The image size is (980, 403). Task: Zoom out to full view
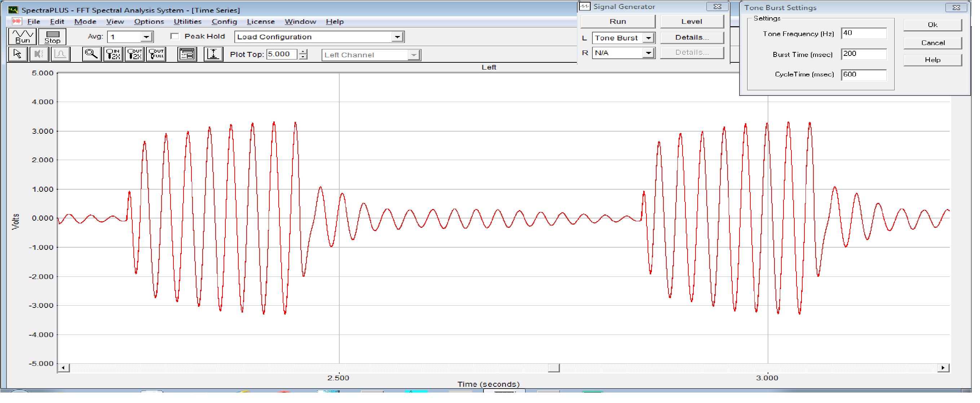pos(157,54)
